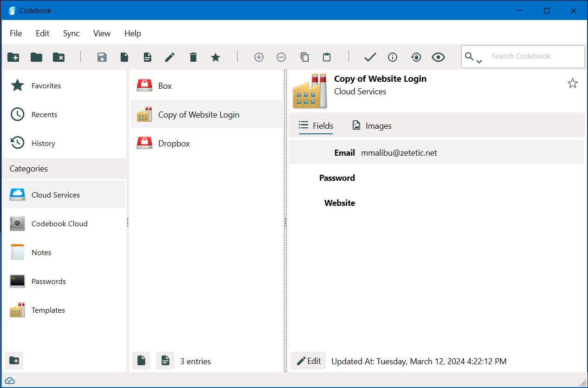Open the Help menu

pyautogui.click(x=133, y=33)
